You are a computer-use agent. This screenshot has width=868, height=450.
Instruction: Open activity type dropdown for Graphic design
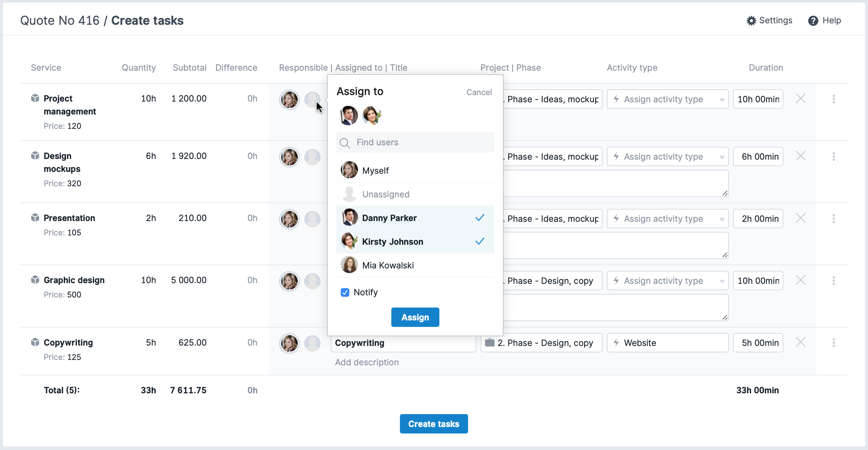tap(667, 281)
